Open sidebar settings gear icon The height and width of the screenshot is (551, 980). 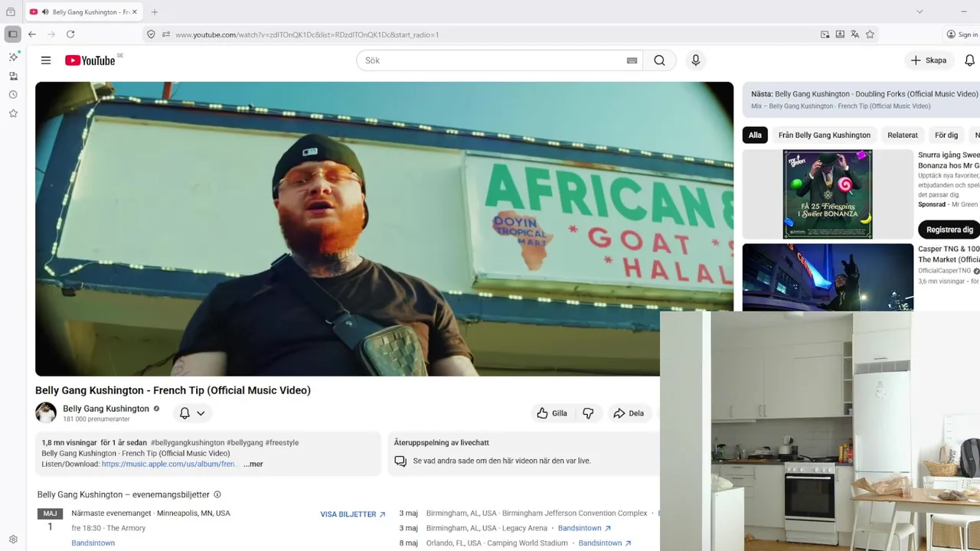pos(13,540)
